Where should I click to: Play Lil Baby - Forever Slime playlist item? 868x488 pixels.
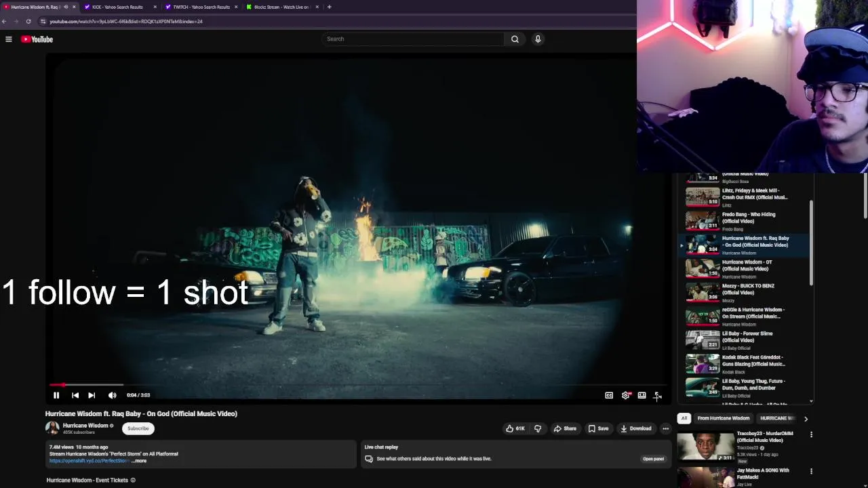[x=745, y=340]
